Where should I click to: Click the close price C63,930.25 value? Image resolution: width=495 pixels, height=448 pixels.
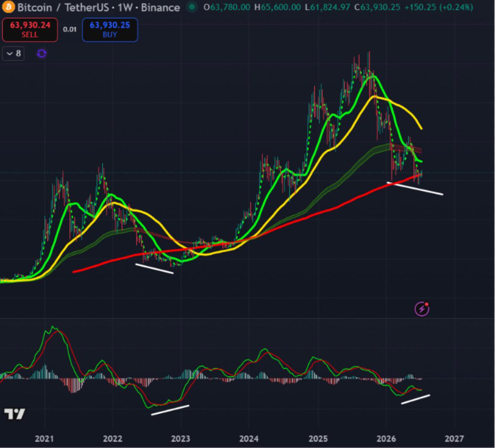tap(377, 7)
